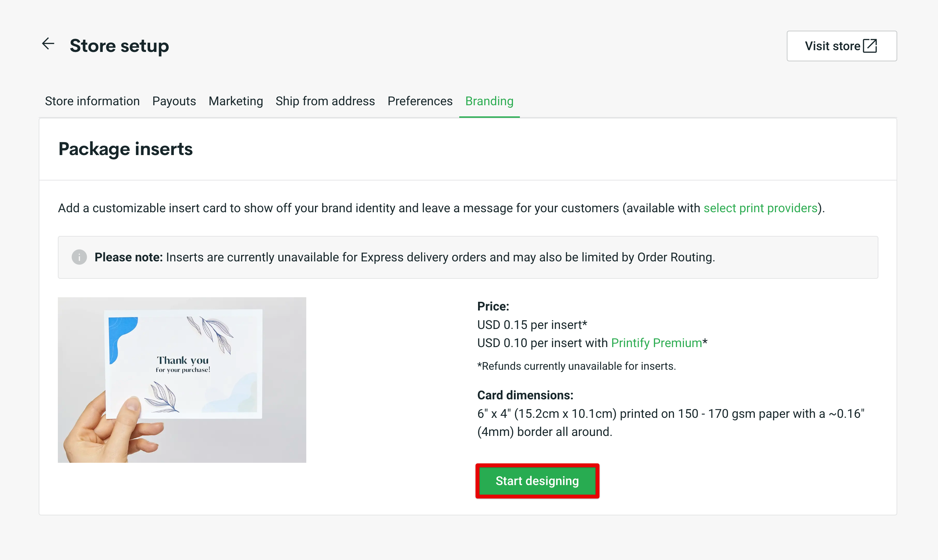The image size is (938, 560).
Task: Click the back arrow beside Store setup
Action: click(x=48, y=44)
